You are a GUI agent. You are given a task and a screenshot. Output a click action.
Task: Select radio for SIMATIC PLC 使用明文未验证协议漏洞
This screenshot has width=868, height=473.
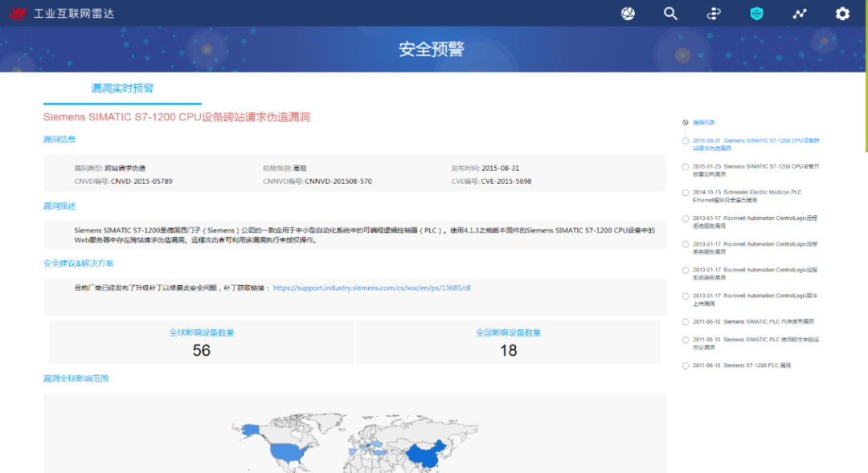pyautogui.click(x=686, y=340)
